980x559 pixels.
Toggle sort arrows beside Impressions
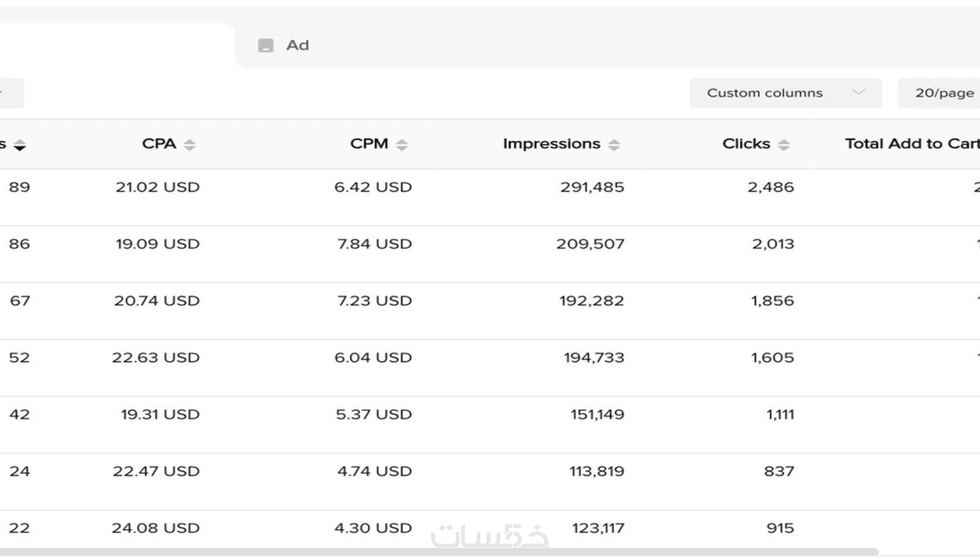coord(614,145)
